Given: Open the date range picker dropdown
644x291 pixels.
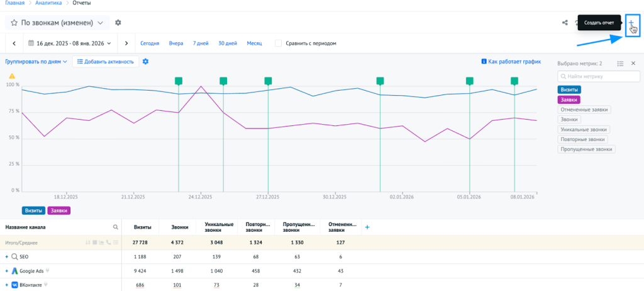Looking at the screenshot, I should (x=70, y=43).
